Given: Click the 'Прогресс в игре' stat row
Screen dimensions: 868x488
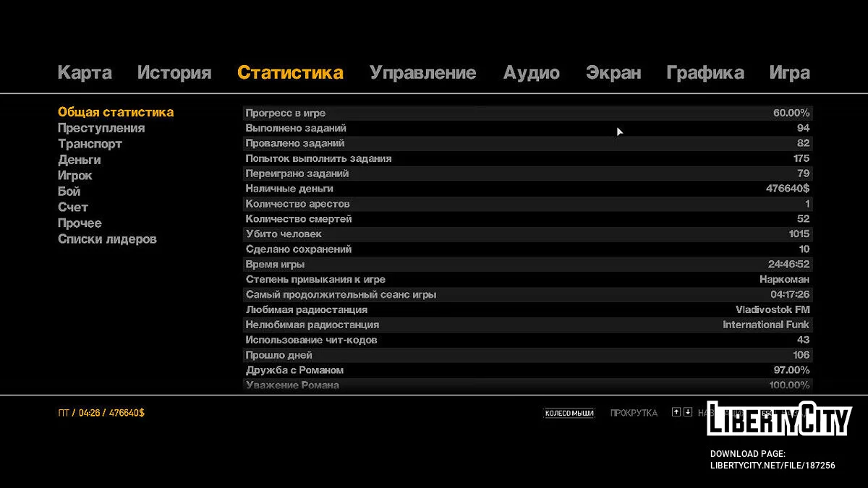Looking at the screenshot, I should tap(527, 114).
